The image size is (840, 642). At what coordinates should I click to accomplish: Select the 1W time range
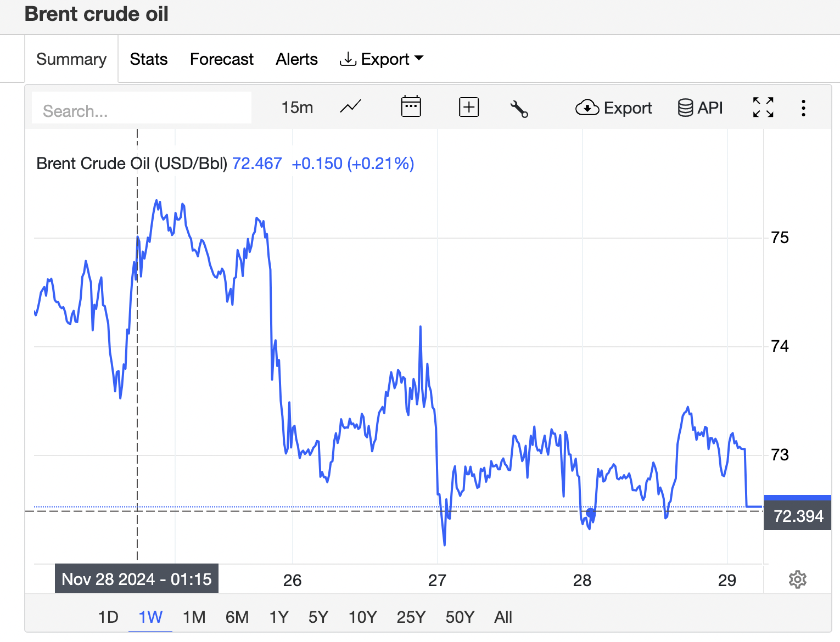coord(150,617)
